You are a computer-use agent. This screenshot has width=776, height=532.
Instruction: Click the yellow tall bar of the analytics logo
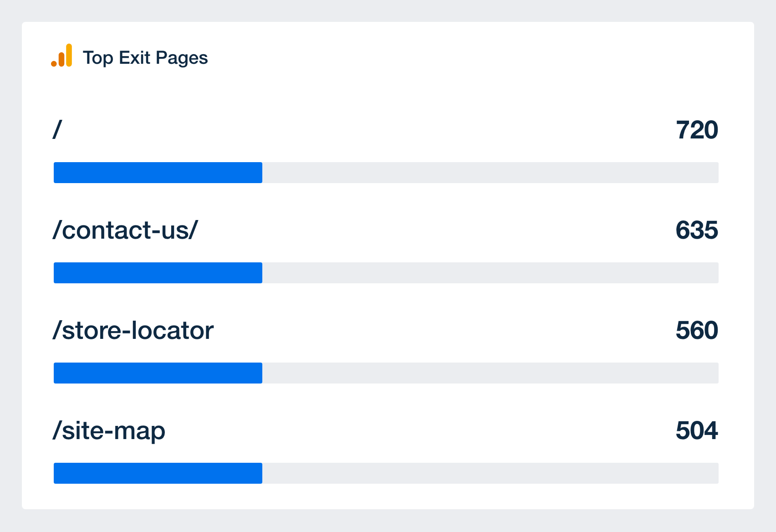coord(69,55)
